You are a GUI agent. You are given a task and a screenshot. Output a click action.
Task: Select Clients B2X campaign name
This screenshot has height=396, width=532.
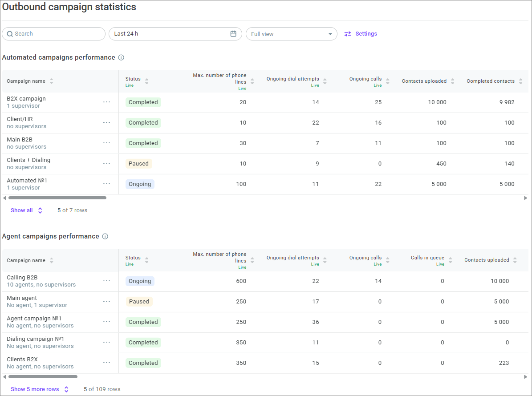coord(22,360)
